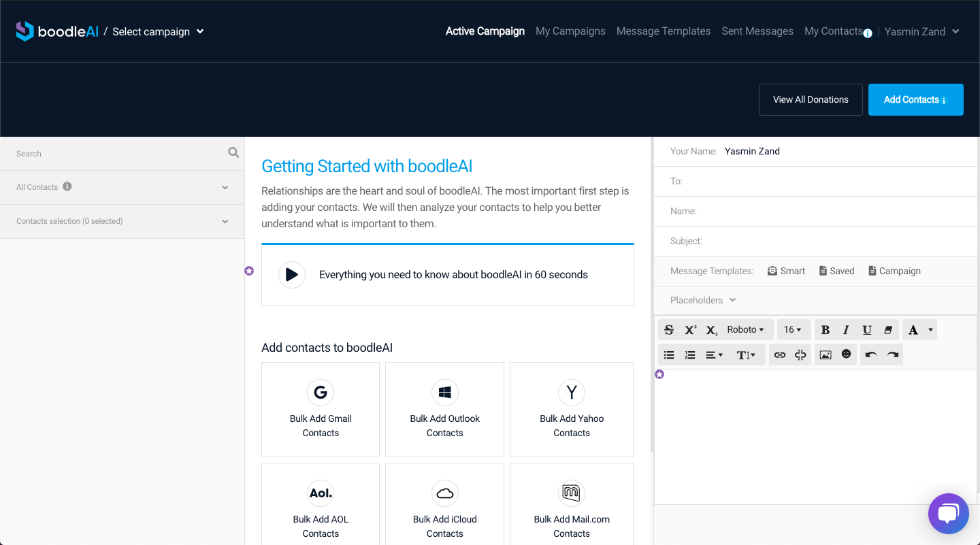
Task: Open the Roboto font family dropdown
Action: coord(745,330)
